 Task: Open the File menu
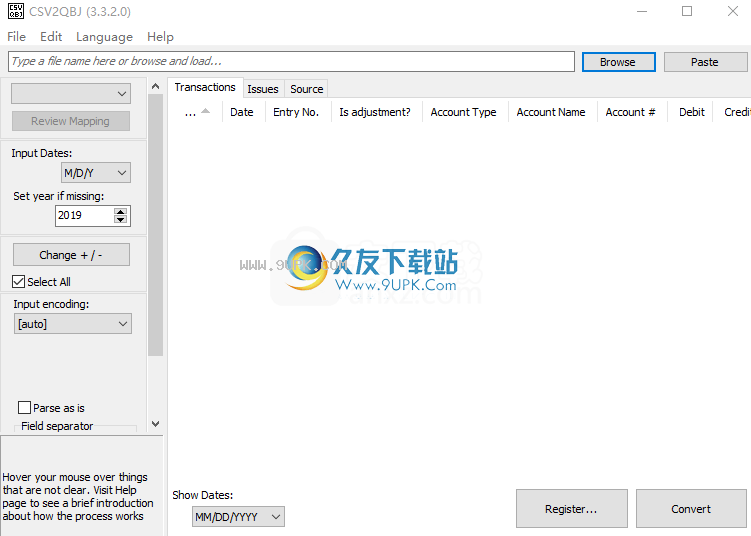(16, 37)
